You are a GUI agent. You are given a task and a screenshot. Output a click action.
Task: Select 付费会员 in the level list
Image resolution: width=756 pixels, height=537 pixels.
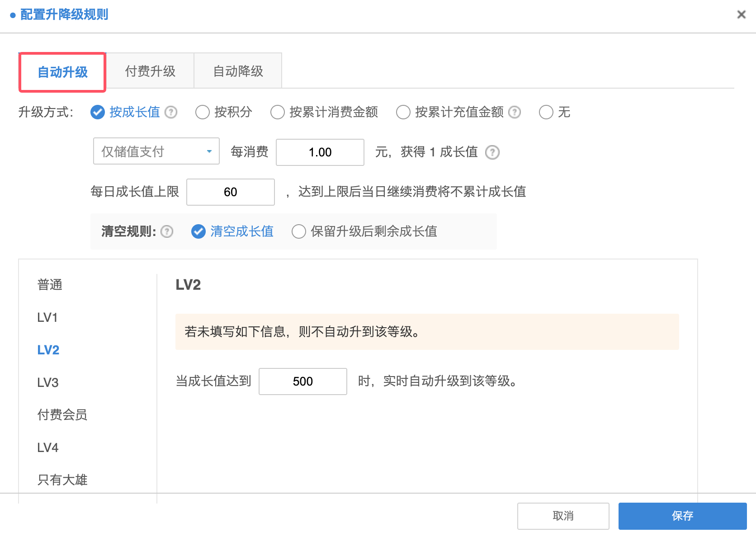[x=62, y=415]
